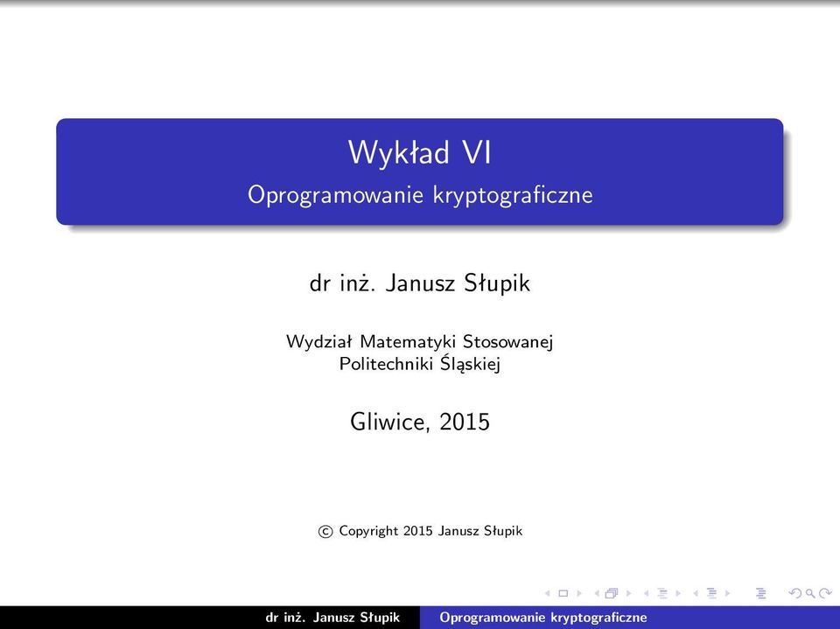Click the stacked frames navigation icon
The image size is (840, 629).
(612, 593)
